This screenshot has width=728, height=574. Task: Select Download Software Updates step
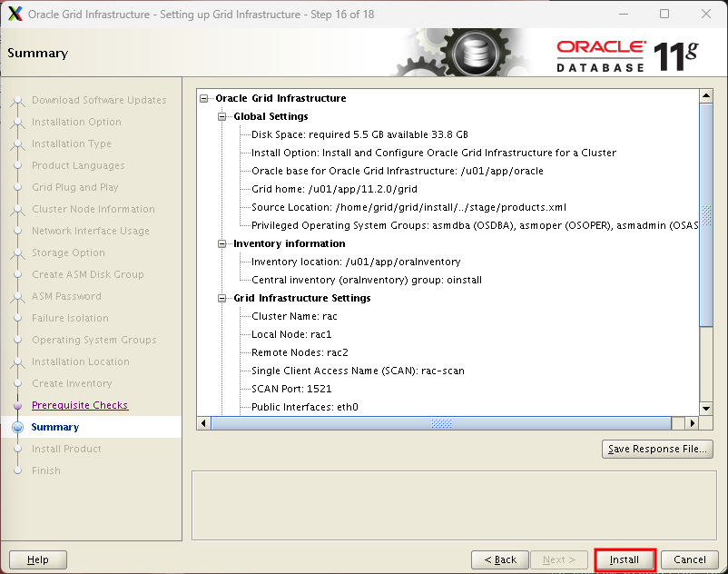[x=99, y=100]
